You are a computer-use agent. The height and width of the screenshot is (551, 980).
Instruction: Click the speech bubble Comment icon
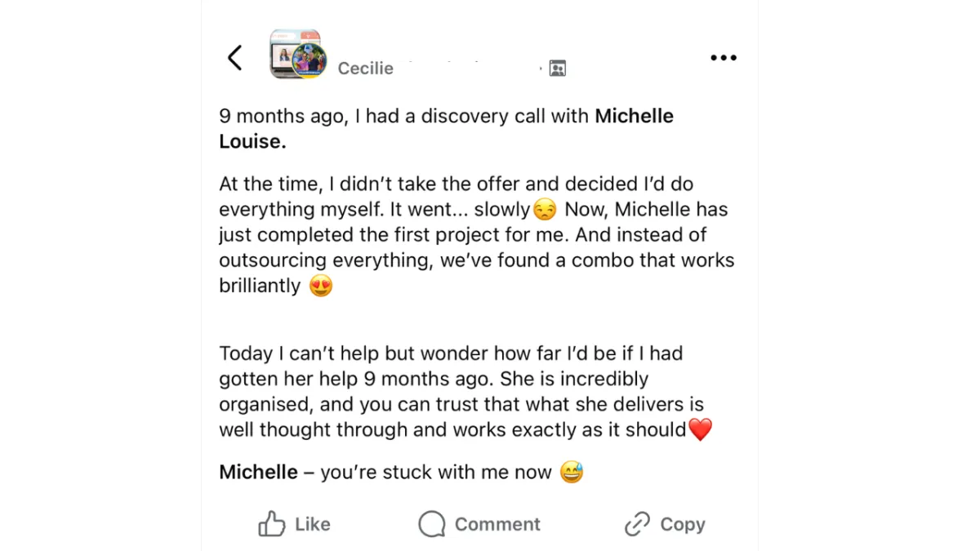tap(432, 524)
